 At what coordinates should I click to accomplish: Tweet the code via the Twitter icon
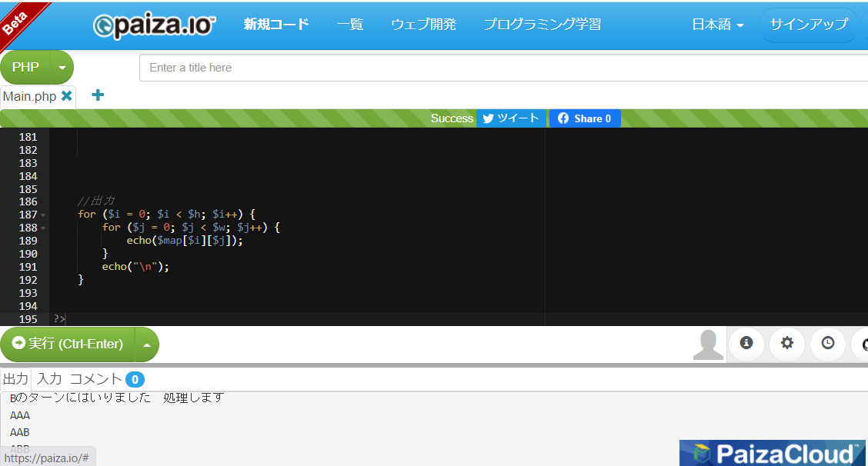point(511,118)
